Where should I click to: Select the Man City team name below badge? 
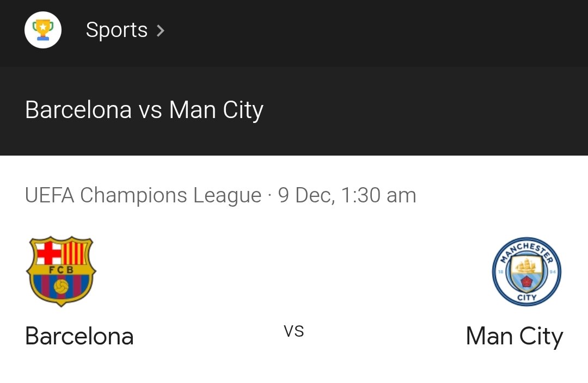coord(514,336)
